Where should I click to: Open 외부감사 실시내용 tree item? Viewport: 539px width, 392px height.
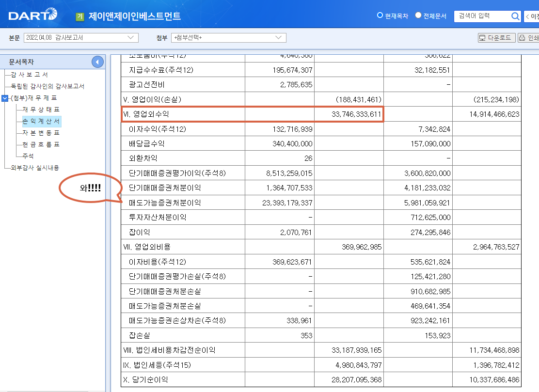[35, 168]
